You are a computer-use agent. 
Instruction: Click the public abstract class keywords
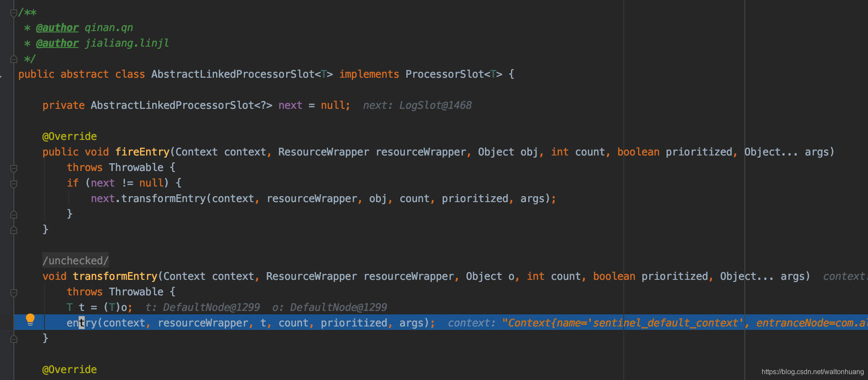81,74
